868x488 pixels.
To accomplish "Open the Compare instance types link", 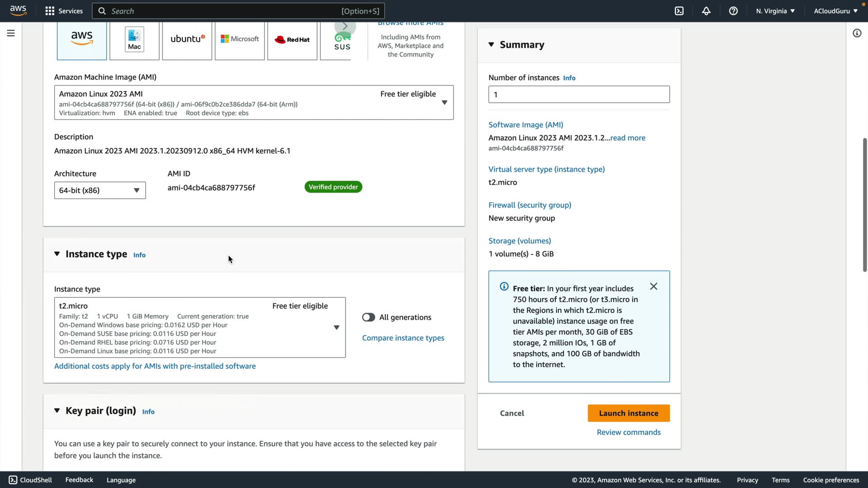I will point(403,338).
